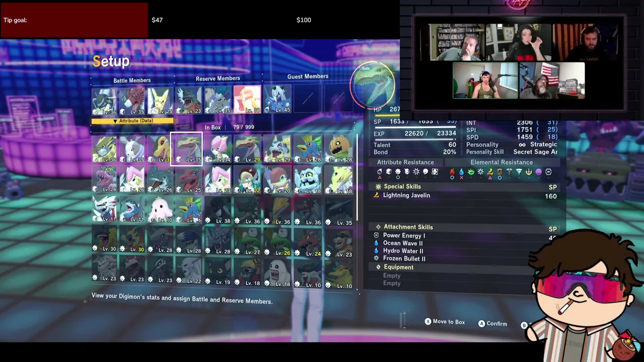Pick the horned blue-pelt Lv. 29 Digimon
The image size is (644, 362).
click(278, 149)
